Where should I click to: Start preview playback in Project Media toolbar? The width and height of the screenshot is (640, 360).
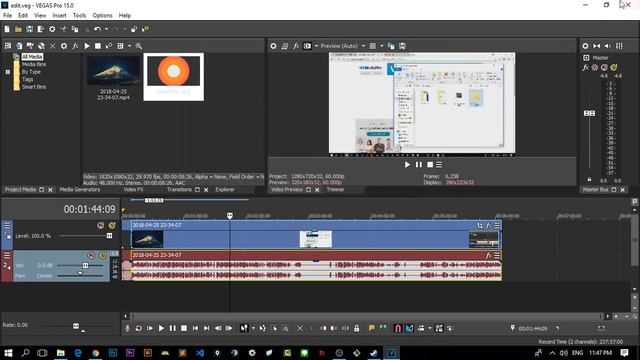tap(87, 46)
